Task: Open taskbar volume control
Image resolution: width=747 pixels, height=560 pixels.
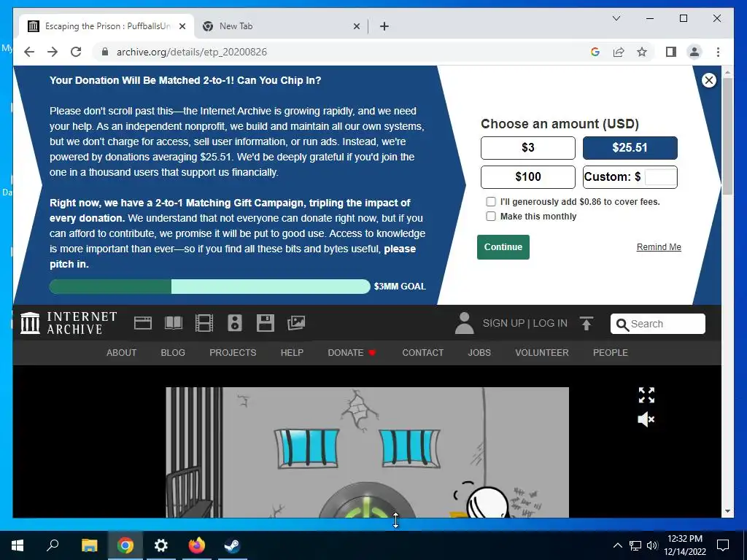Action: click(652, 545)
